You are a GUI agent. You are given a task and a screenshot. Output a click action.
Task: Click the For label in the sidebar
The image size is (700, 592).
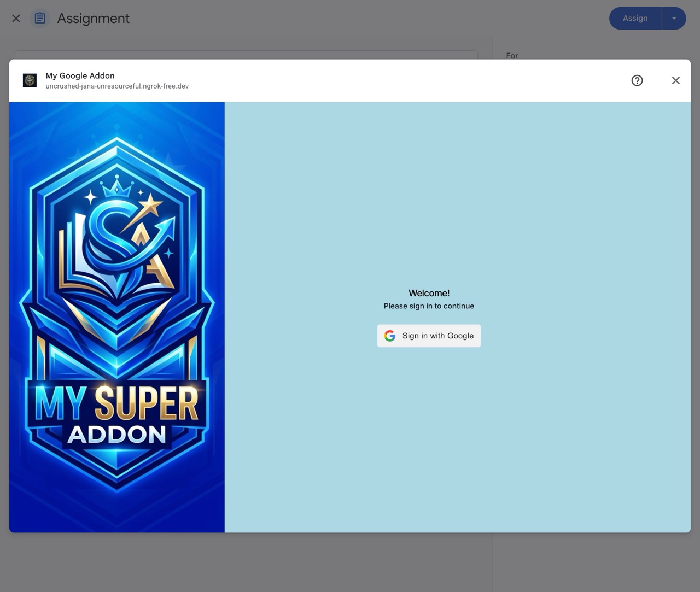[x=512, y=55]
